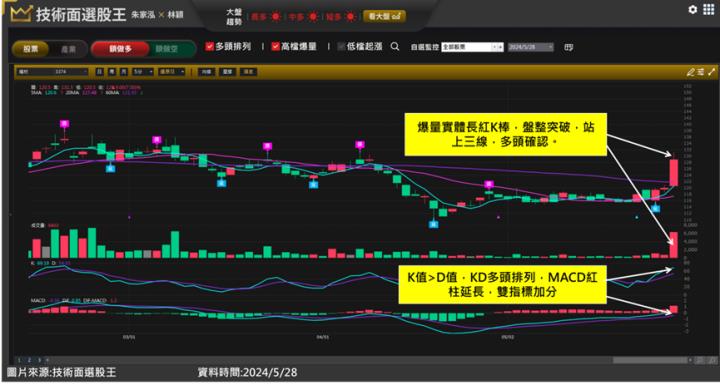
Task: Open the chart list-settings icon
Action: coord(701,72)
